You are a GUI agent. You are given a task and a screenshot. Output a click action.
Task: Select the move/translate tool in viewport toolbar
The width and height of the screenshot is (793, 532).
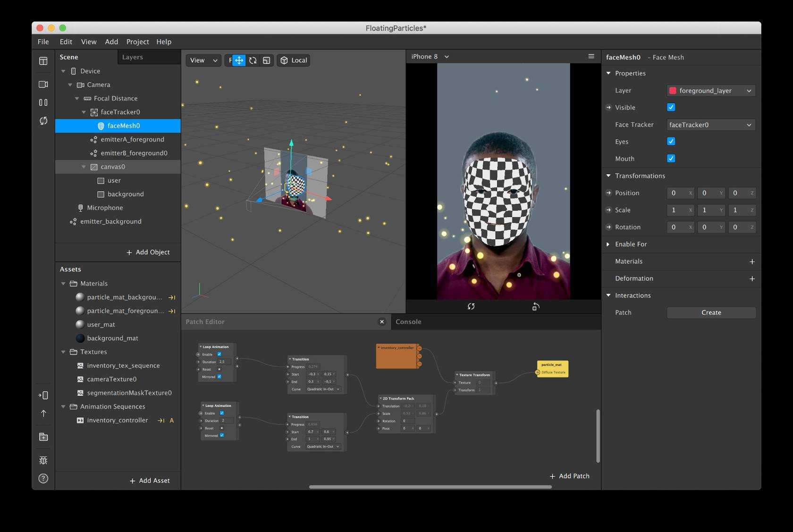pos(239,60)
